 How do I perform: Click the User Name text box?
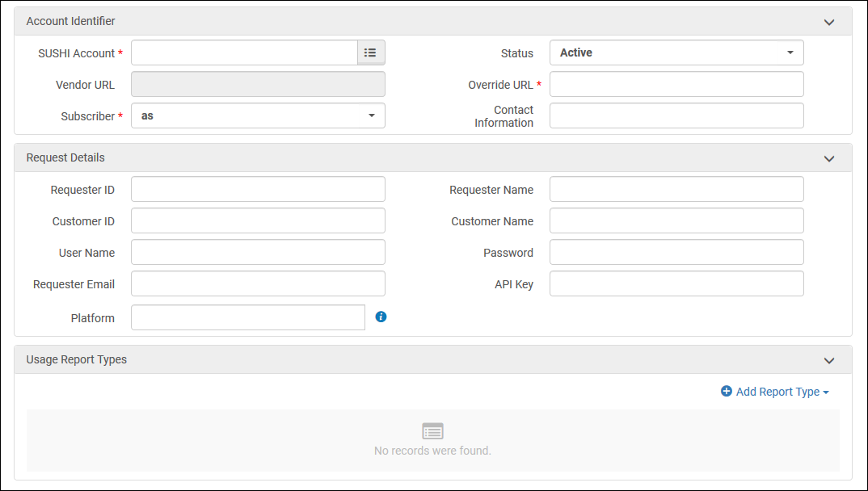[257, 252]
